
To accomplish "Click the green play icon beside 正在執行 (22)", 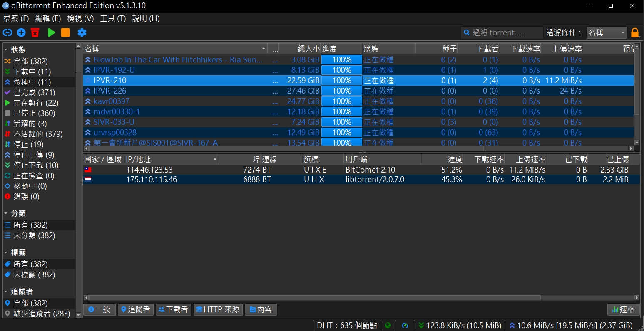I will point(7,103).
